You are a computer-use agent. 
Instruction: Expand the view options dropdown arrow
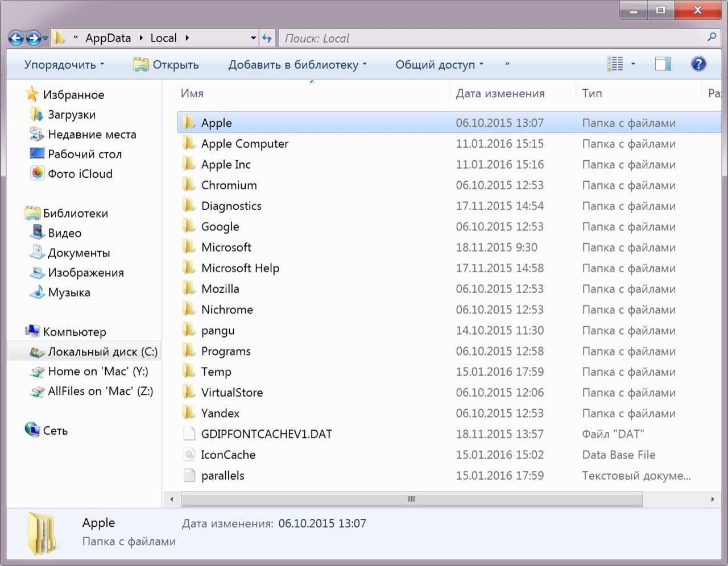point(633,64)
